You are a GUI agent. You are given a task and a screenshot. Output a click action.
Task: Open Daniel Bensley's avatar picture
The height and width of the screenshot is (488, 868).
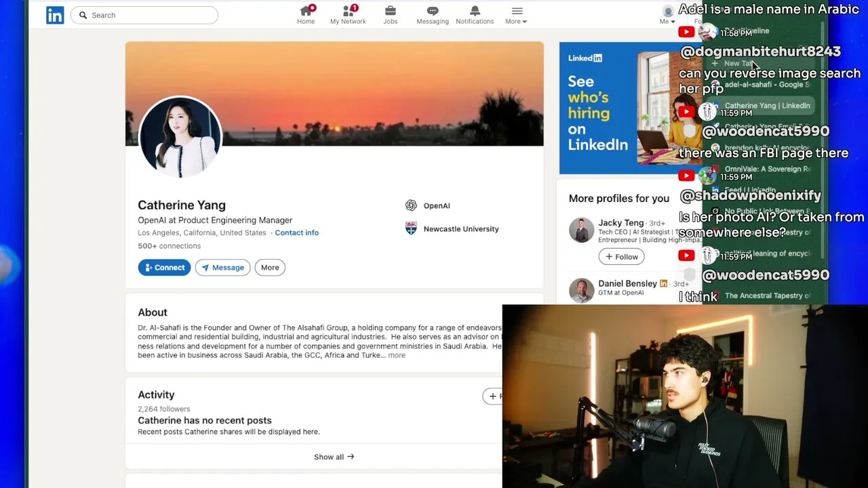(x=581, y=290)
